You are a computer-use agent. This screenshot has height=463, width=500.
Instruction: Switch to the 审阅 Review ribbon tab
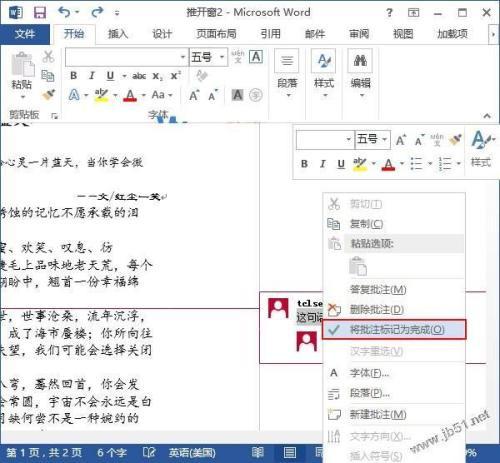(359, 34)
